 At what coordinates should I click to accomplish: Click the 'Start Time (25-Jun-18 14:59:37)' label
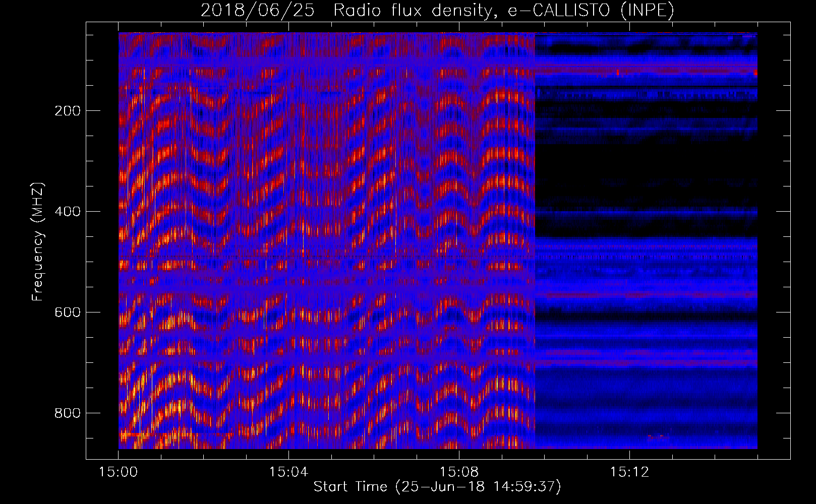pos(437,487)
